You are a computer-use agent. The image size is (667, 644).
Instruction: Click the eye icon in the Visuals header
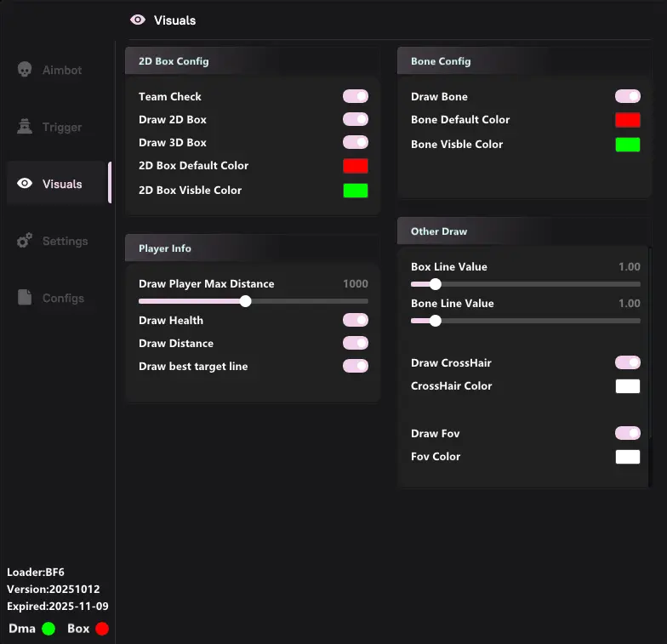tap(138, 20)
